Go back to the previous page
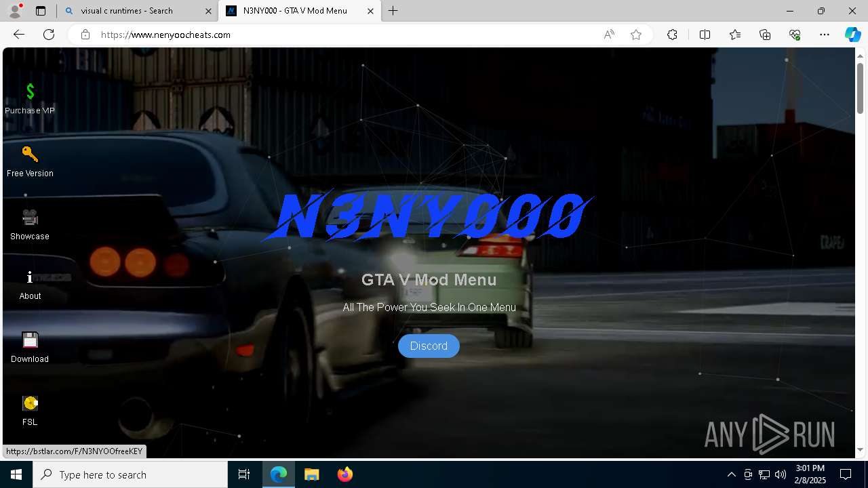Image resolution: width=868 pixels, height=488 pixels. 19,35
